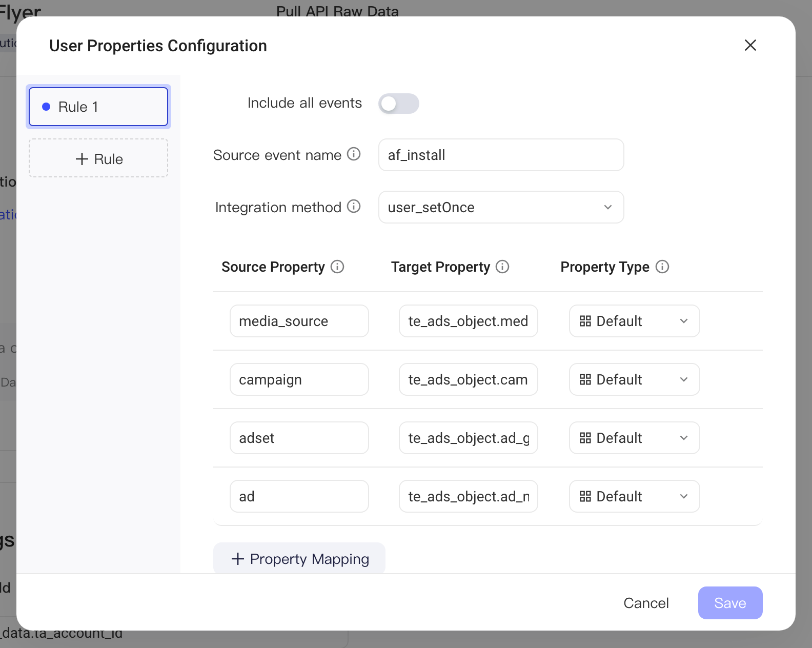Cancel the configuration dialog
Viewport: 812px width, 648px height.
[646, 603]
